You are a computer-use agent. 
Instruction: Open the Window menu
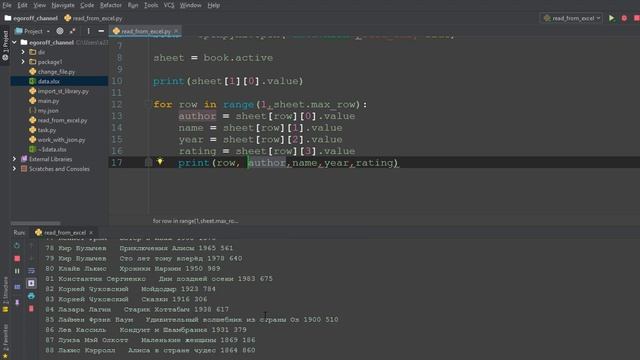(190, 5)
